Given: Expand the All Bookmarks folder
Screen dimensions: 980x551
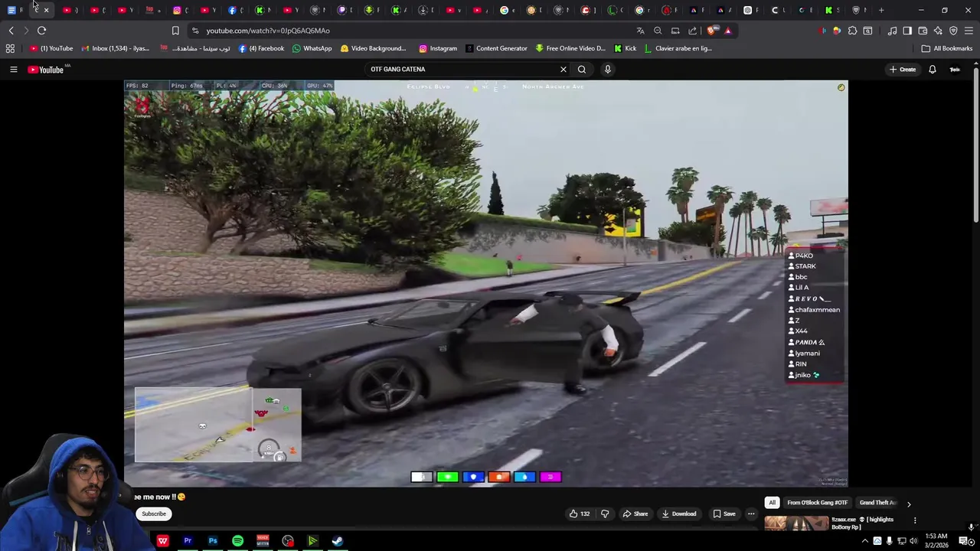Looking at the screenshot, I should (947, 48).
